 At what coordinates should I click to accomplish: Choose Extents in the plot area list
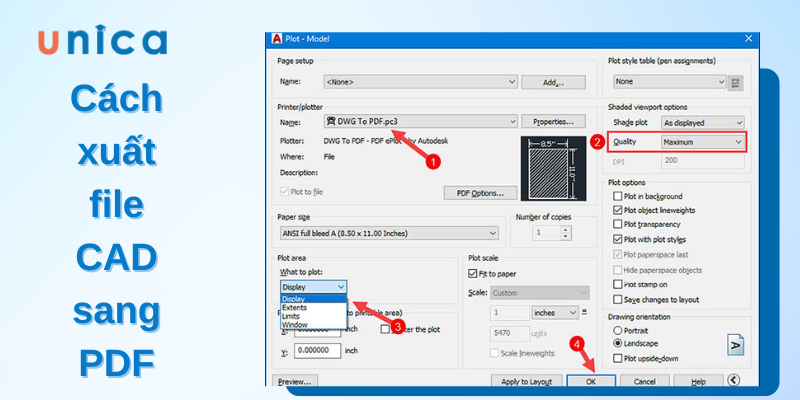coord(313,308)
